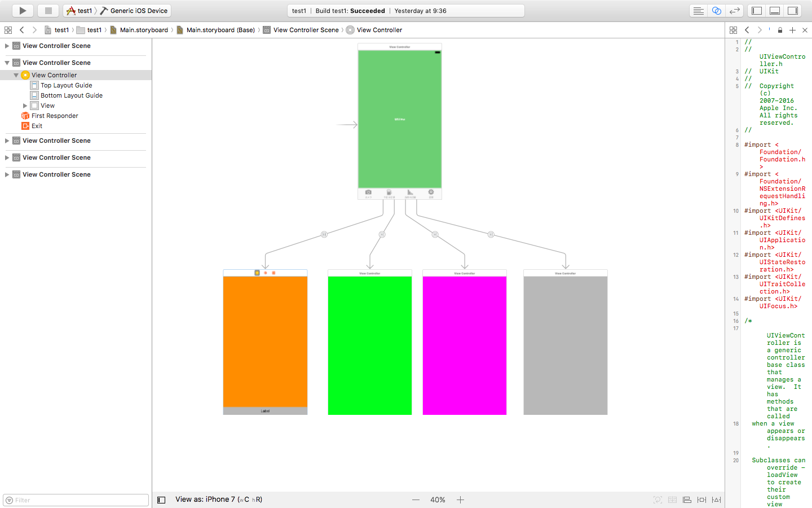Expand the View item in outline
This screenshot has height=508, width=812.
point(25,106)
